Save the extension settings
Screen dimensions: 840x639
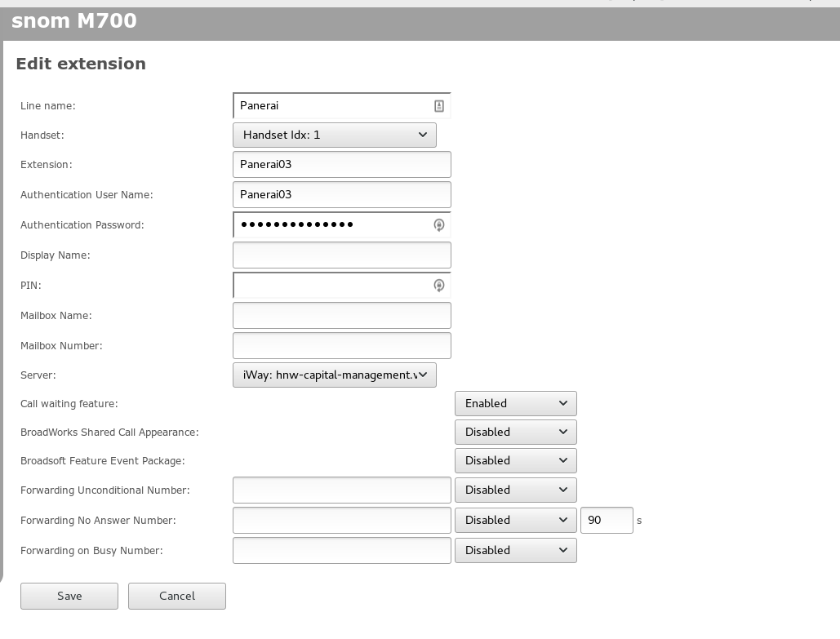(69, 596)
